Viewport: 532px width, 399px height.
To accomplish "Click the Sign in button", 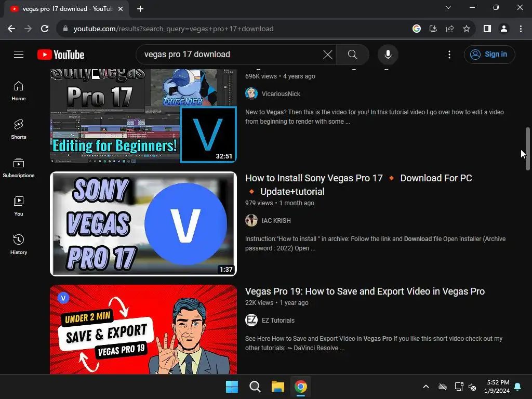I will (x=489, y=54).
